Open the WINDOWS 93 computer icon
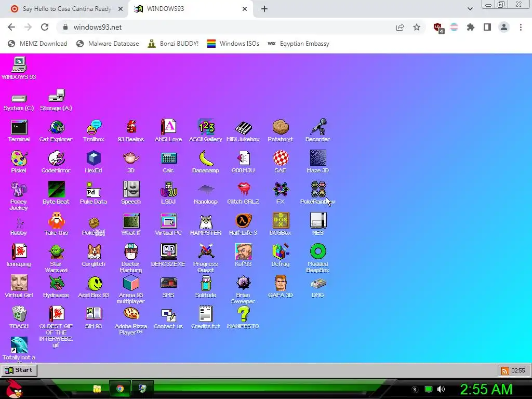Image resolution: width=532 pixels, height=399 pixels. pyautogui.click(x=19, y=68)
